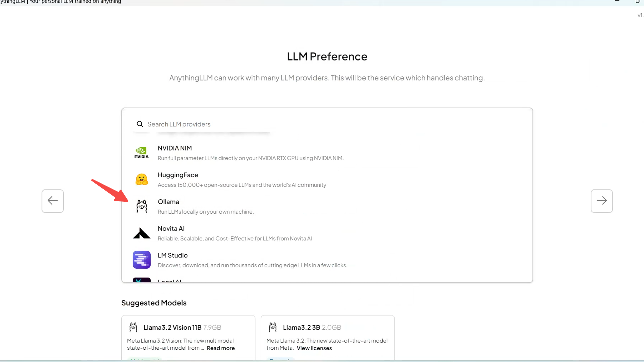Go back with left arrow button
This screenshot has height=362, width=644.
coord(52,201)
